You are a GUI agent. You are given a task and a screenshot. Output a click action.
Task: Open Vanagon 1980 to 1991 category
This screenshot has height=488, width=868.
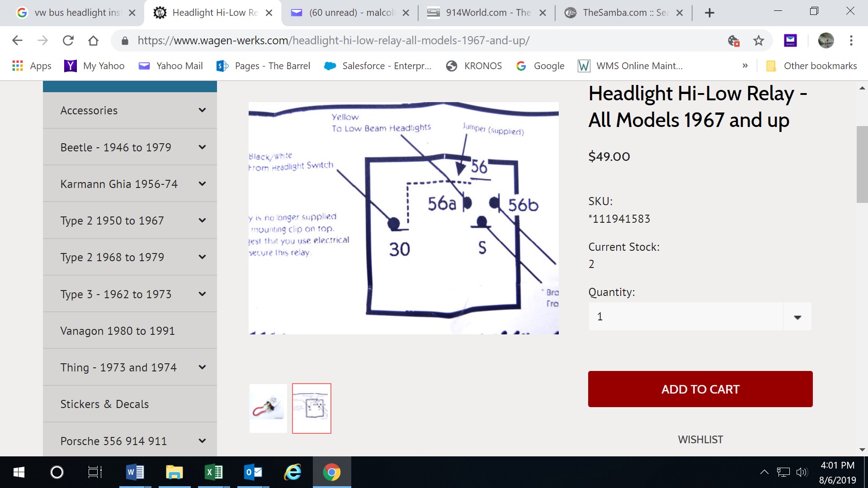(x=118, y=331)
